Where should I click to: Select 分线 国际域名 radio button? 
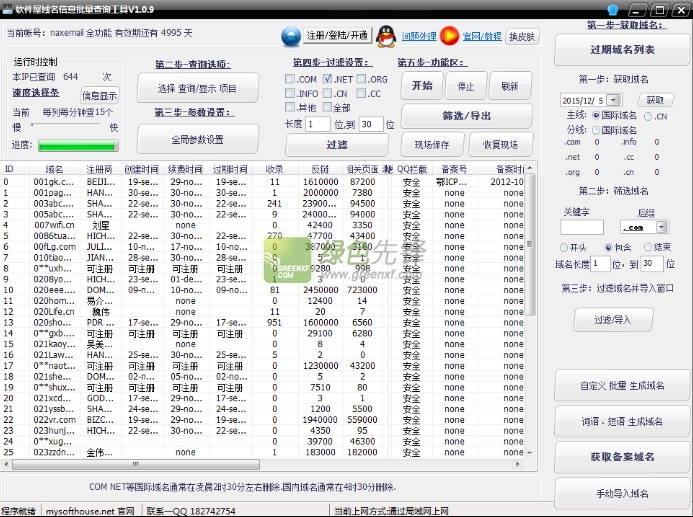point(596,130)
